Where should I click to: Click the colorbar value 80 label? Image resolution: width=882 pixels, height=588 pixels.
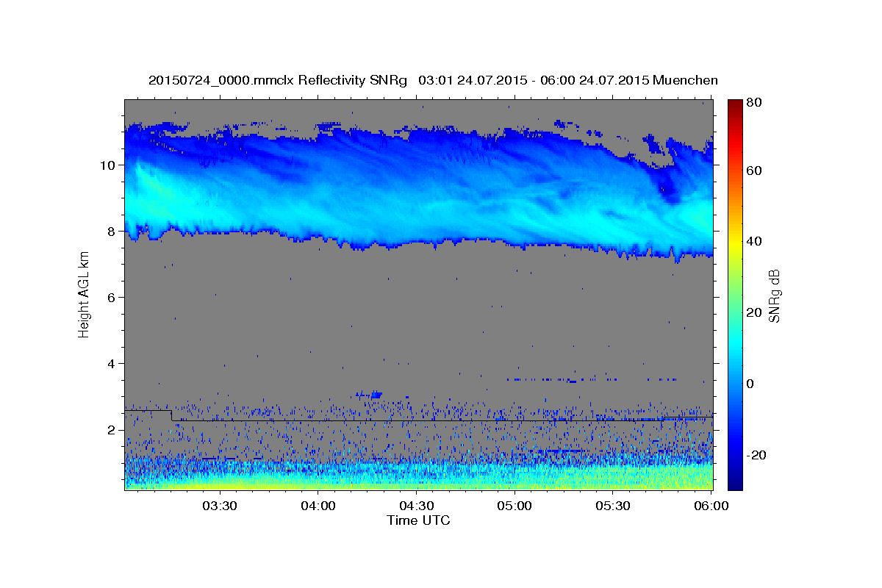click(753, 102)
